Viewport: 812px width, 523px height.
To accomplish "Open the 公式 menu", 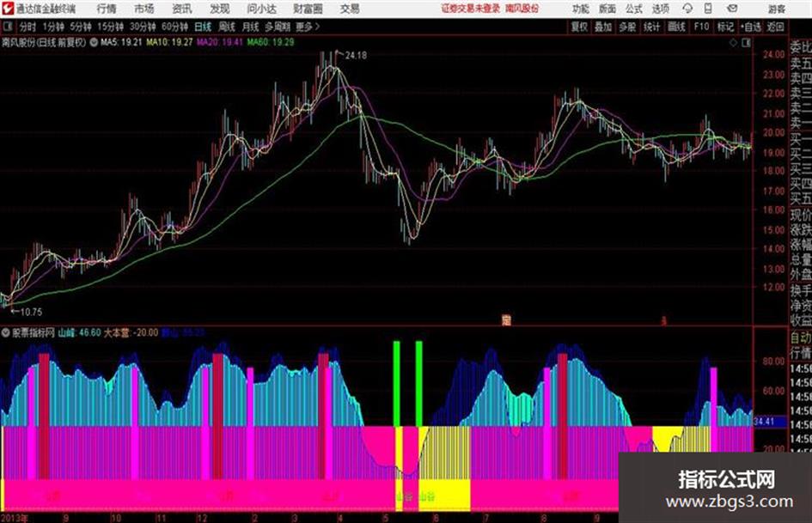I will pos(634,9).
